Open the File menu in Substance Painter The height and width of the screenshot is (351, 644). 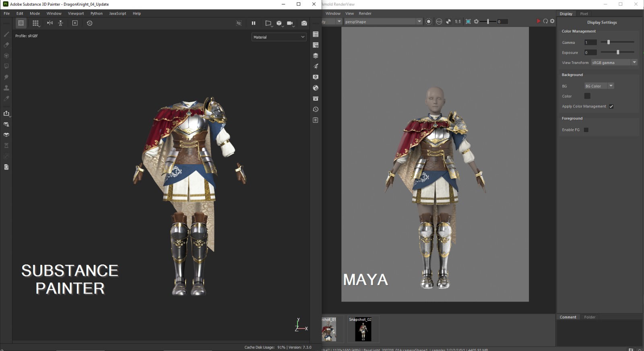(x=7, y=13)
